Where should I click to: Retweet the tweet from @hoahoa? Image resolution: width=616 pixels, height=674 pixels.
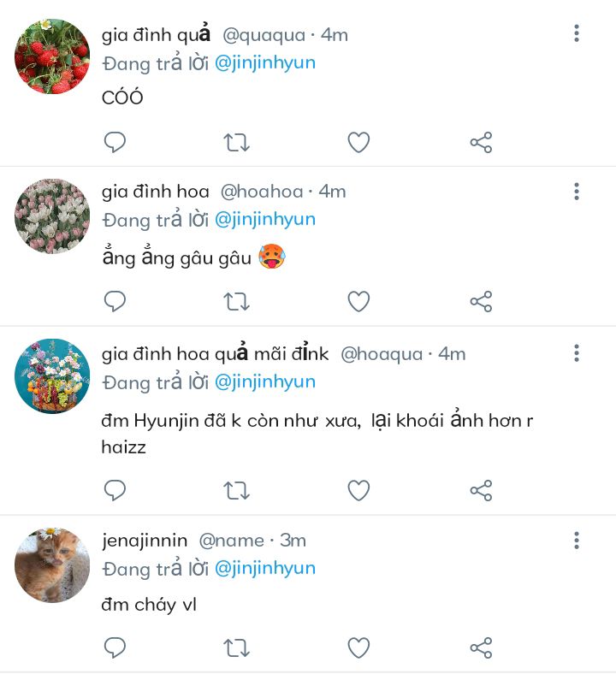click(236, 301)
